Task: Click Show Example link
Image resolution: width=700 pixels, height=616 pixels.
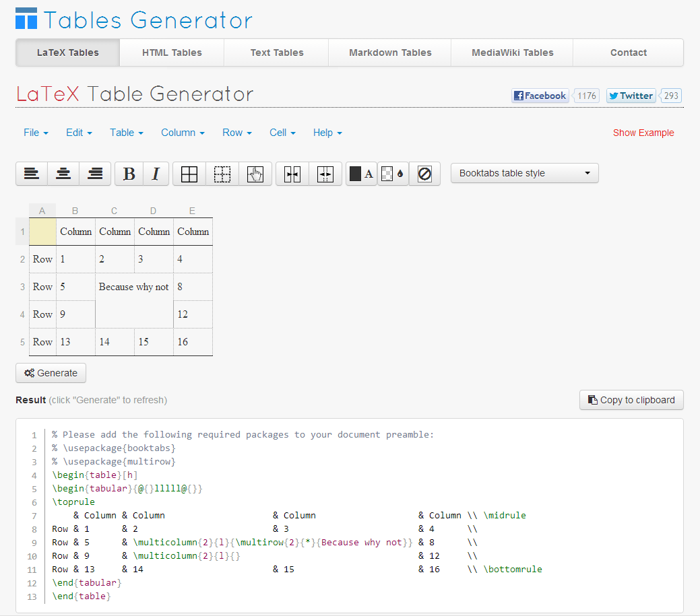Action: click(643, 133)
